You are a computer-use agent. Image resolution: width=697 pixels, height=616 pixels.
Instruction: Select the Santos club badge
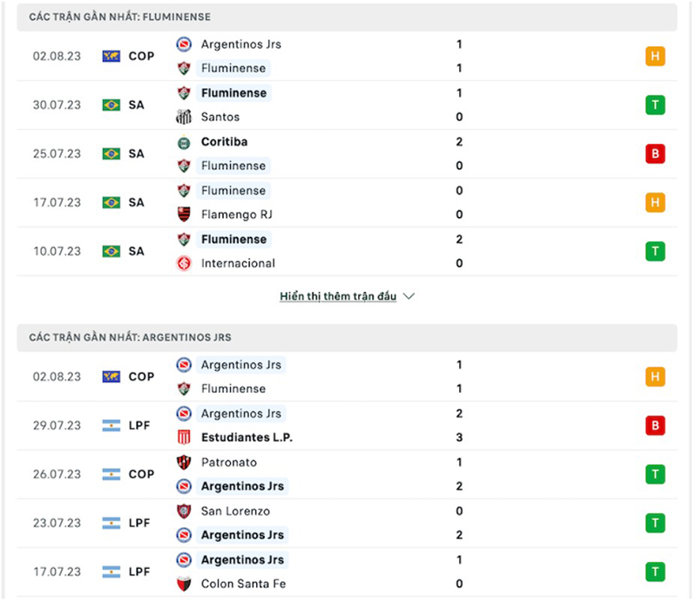[183, 117]
